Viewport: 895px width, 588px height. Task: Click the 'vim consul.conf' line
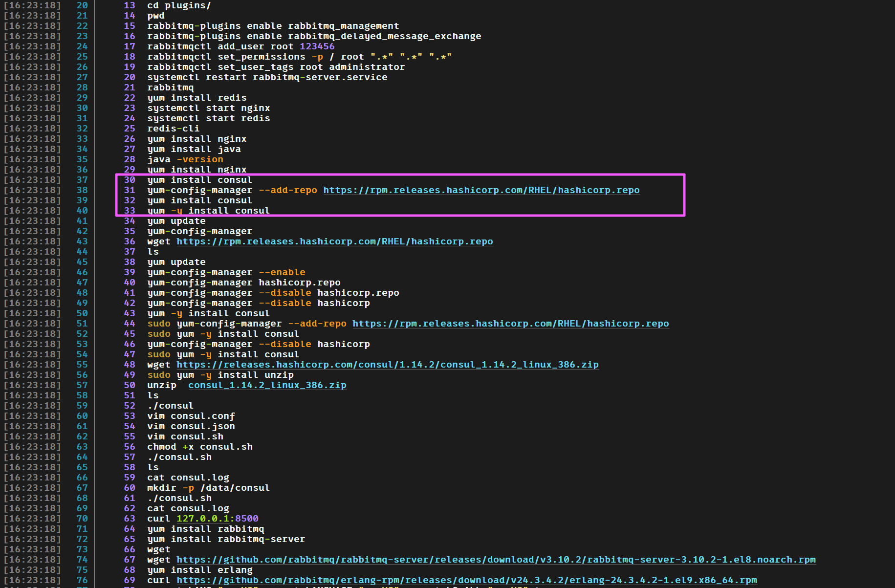pyautogui.click(x=191, y=416)
